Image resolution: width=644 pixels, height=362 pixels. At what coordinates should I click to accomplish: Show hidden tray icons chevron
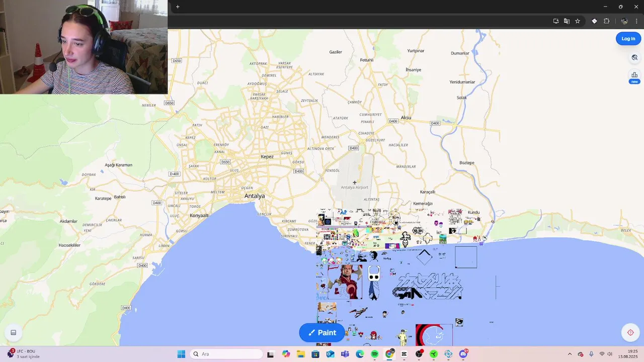[570, 354]
